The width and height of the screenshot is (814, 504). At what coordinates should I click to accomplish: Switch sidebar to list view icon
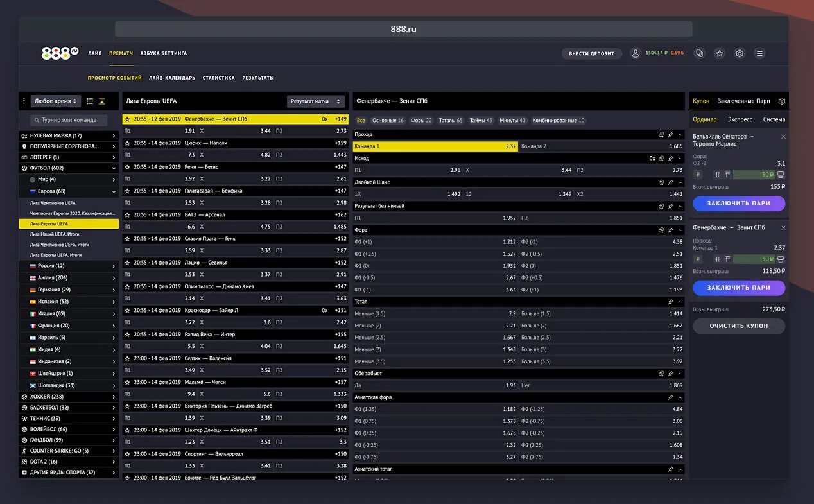tap(90, 101)
